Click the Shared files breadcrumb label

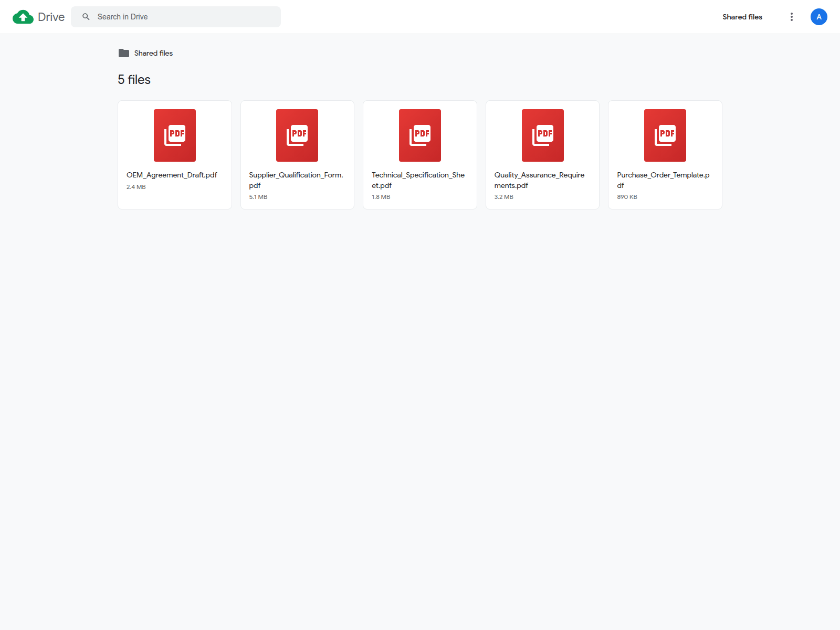click(x=153, y=53)
